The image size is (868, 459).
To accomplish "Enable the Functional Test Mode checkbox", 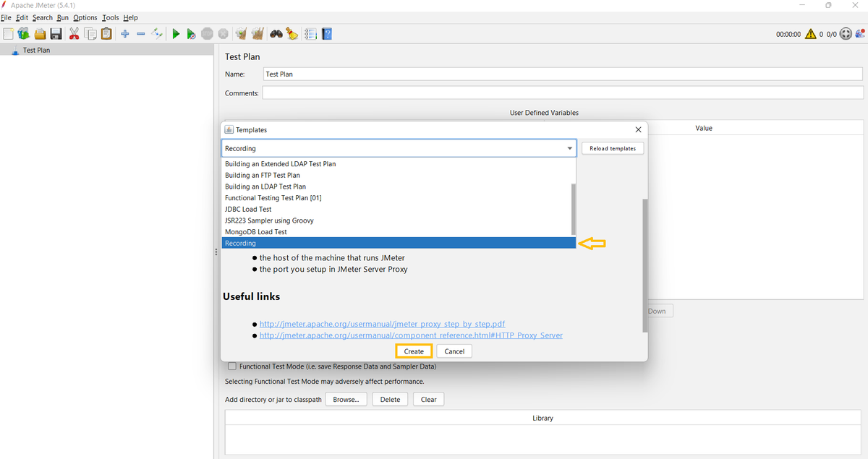I will [x=231, y=366].
